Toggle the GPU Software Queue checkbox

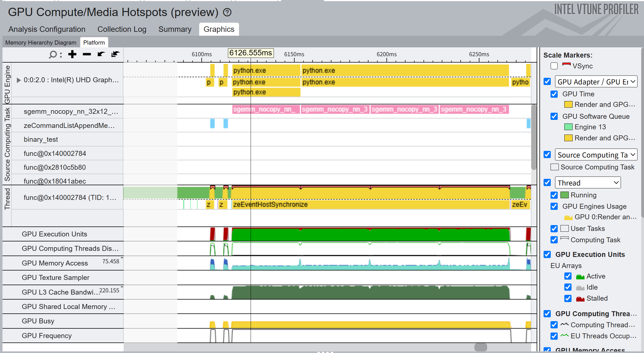[x=554, y=116]
